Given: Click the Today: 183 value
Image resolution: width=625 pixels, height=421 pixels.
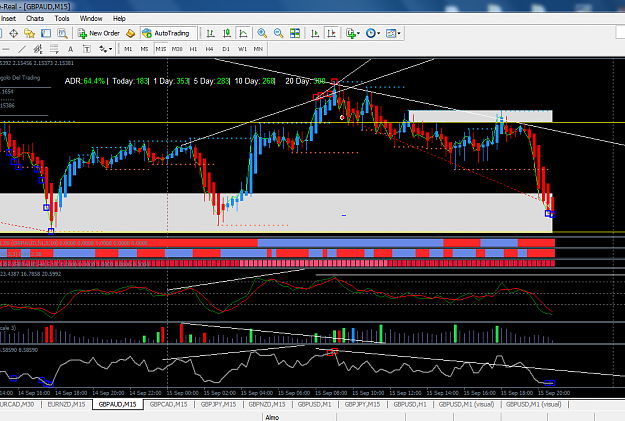Looking at the screenshot, I should (x=130, y=81).
